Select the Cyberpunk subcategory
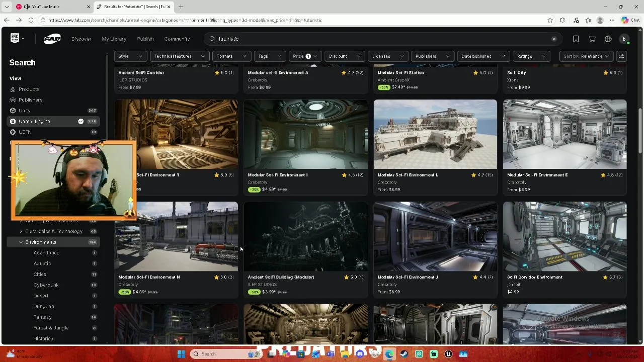Viewport: 644px width, 362px height. (46, 285)
